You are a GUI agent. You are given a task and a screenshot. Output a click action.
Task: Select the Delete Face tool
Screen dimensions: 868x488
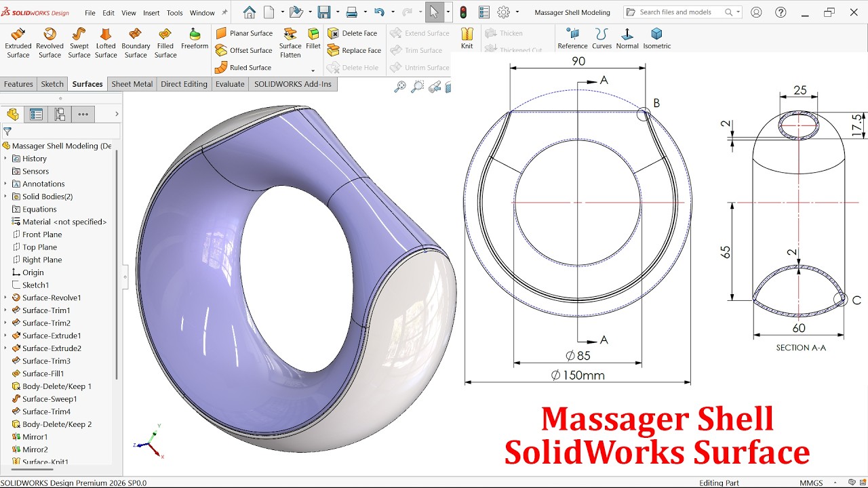[x=353, y=33]
